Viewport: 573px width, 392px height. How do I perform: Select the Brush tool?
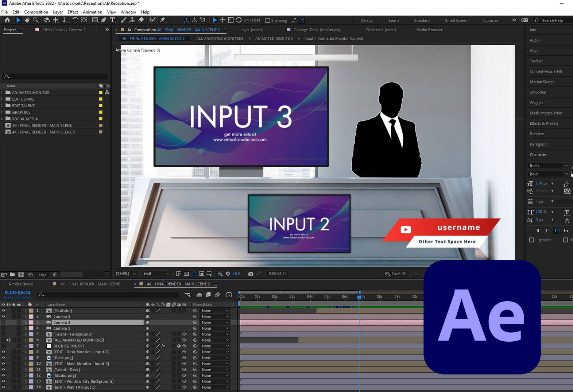pos(124,20)
